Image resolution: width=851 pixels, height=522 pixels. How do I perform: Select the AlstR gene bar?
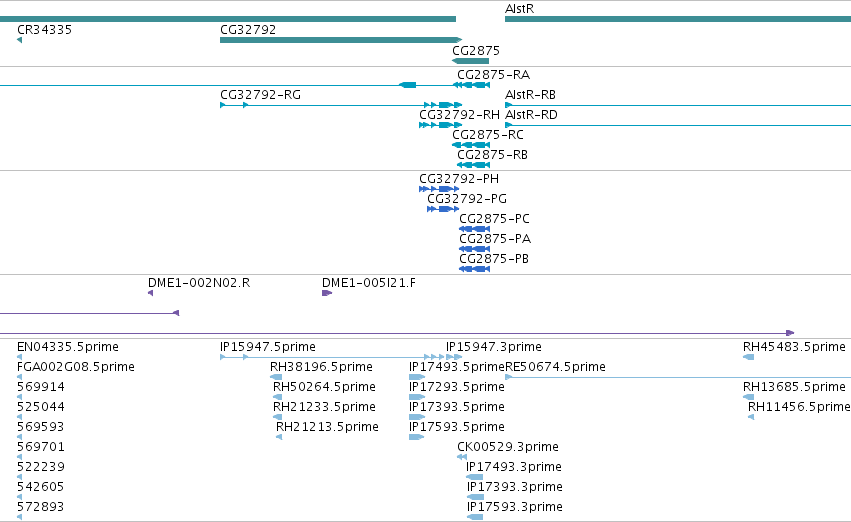[678, 20]
